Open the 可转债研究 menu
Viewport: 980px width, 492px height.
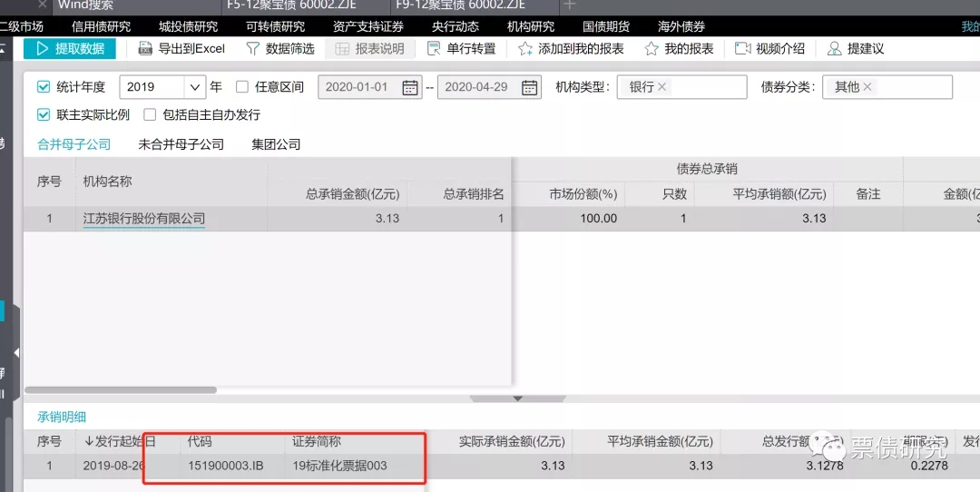[276, 26]
